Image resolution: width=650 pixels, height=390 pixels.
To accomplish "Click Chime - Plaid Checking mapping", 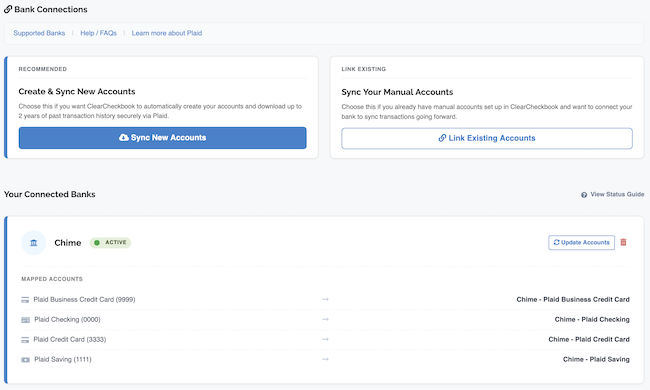I will click(x=592, y=319).
